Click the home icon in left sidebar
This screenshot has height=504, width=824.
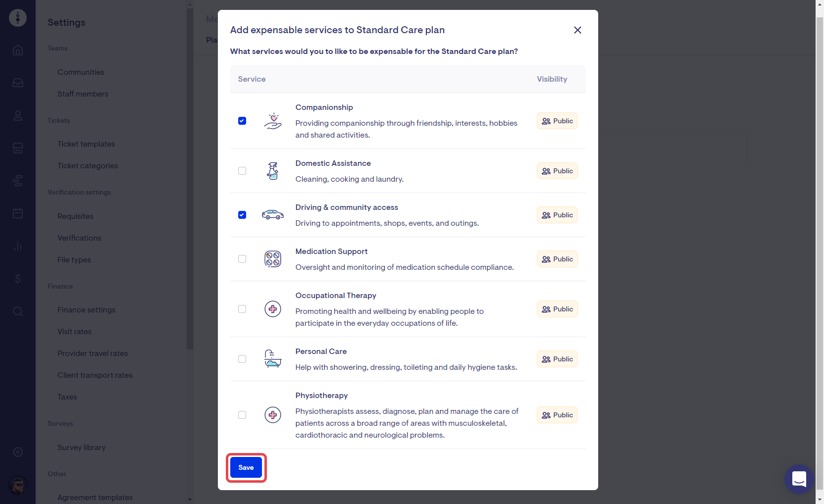(18, 50)
